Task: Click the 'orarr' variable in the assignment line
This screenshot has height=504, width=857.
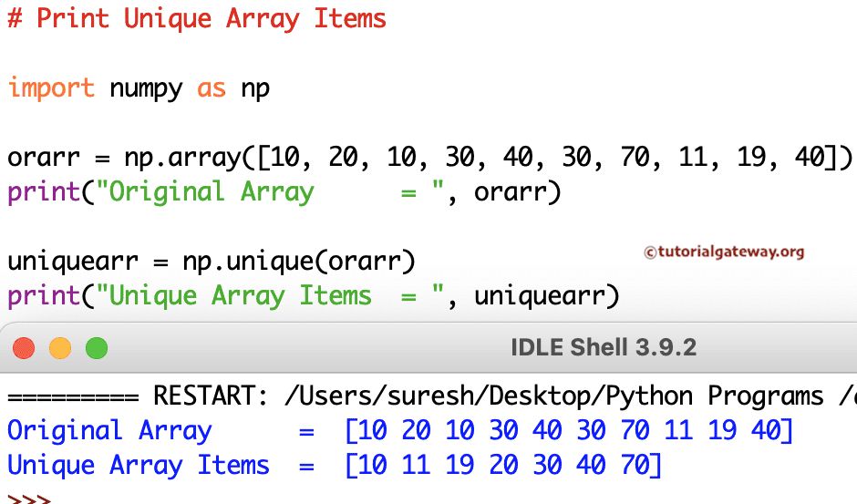Action: tap(44, 158)
